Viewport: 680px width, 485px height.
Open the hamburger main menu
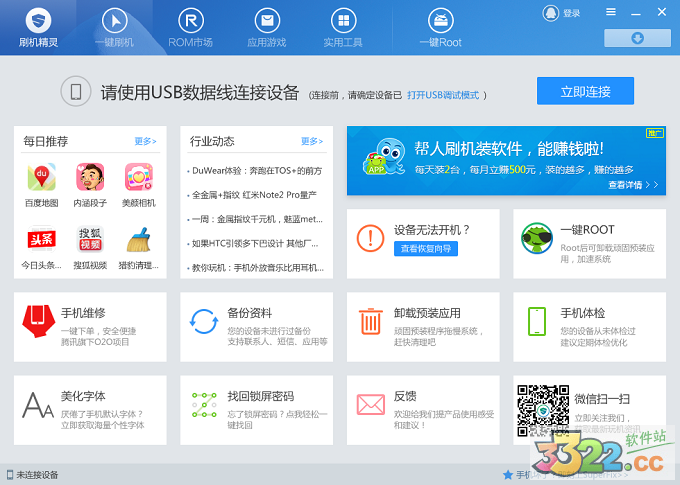[611, 12]
